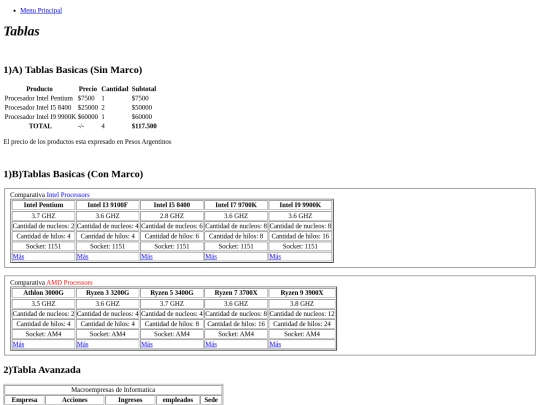Click the Cantidad column header
Screen dimensions: 540x405
[115, 89]
